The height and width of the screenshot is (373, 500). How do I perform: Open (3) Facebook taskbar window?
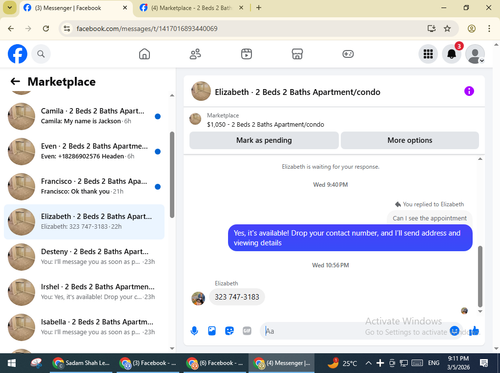[x=149, y=363]
